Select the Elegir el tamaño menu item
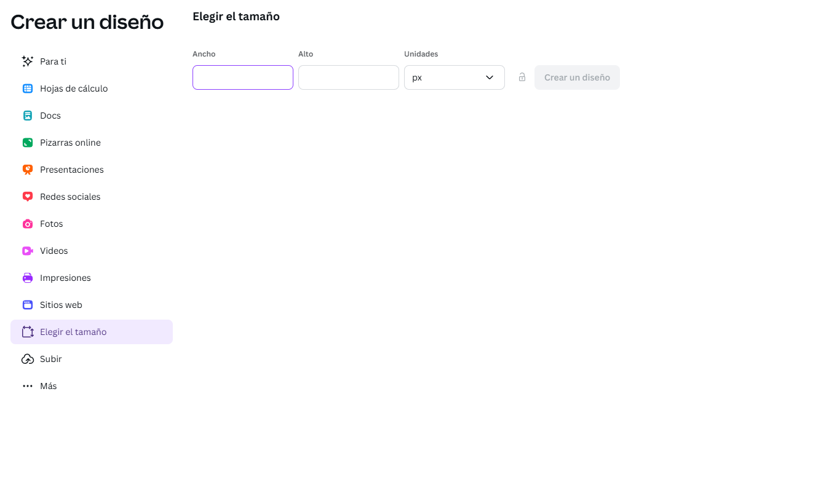Screen dimensions: 826x504 92,332
